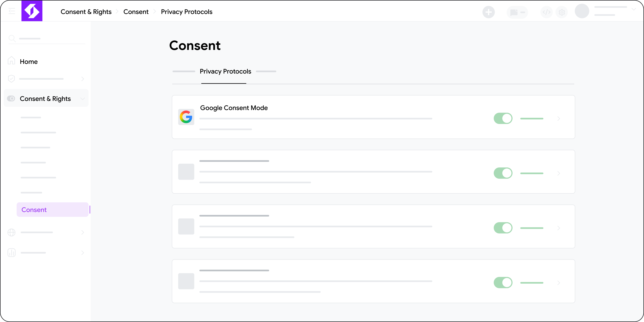644x322 pixels.
Task: Open the code brackets icon
Action: coord(547,12)
